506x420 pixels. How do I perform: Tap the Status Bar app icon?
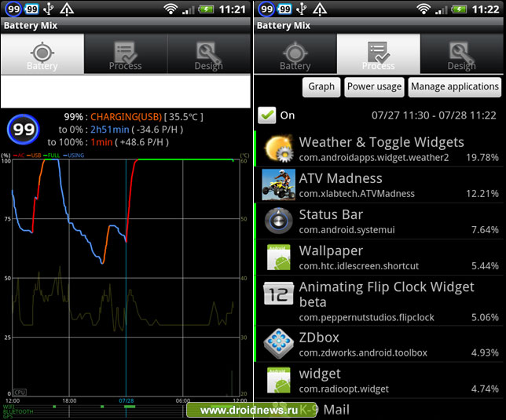(279, 221)
